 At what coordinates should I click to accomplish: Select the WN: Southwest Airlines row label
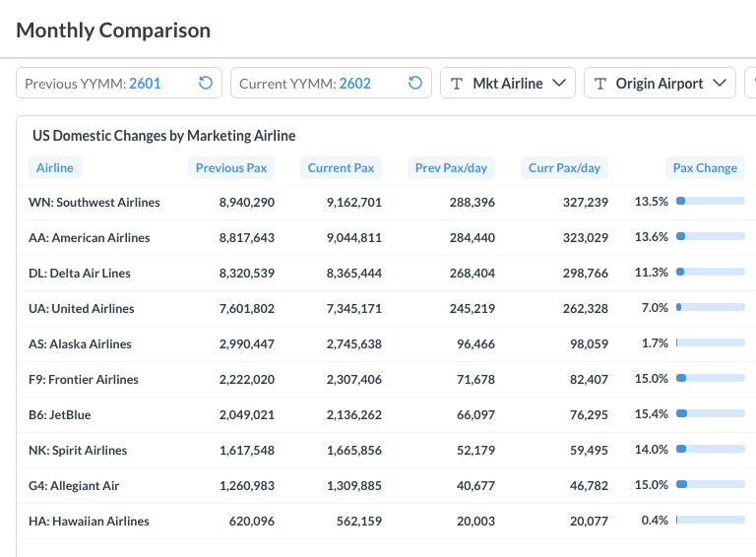click(x=94, y=203)
